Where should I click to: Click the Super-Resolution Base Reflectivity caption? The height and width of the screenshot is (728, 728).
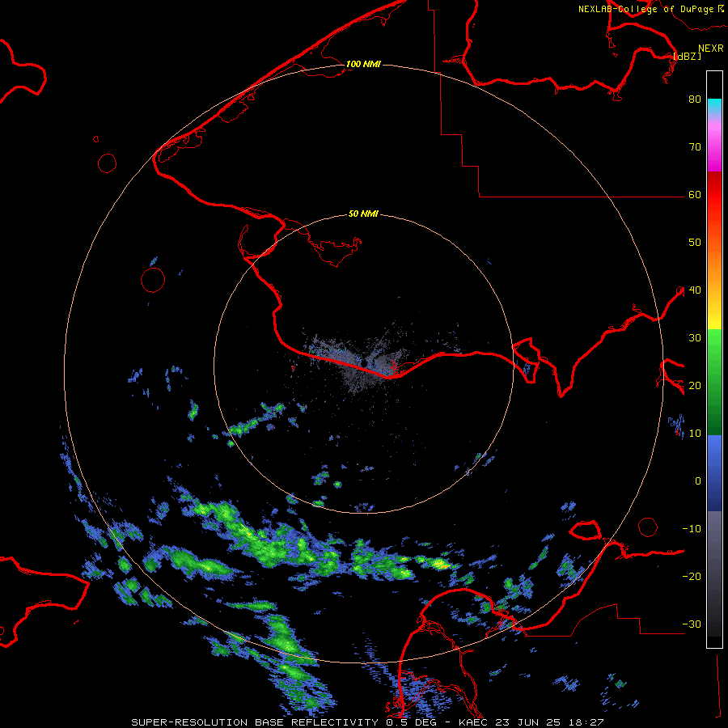point(367,722)
